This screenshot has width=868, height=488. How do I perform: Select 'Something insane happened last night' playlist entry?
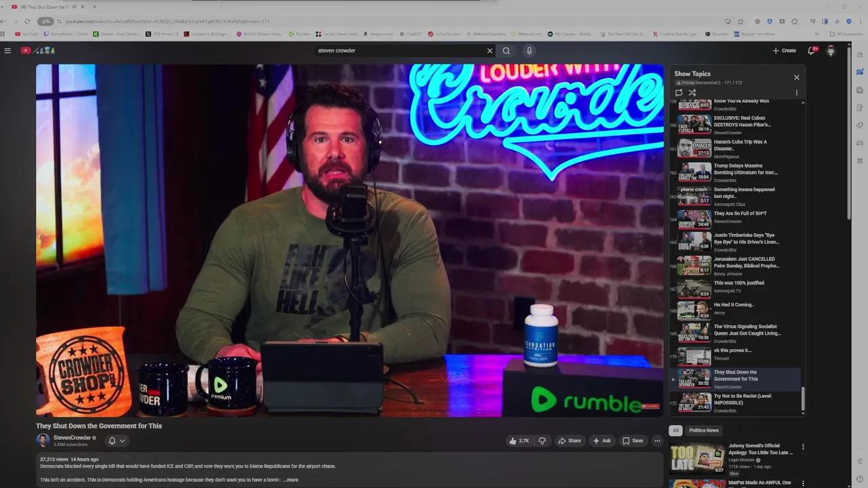pos(736,197)
